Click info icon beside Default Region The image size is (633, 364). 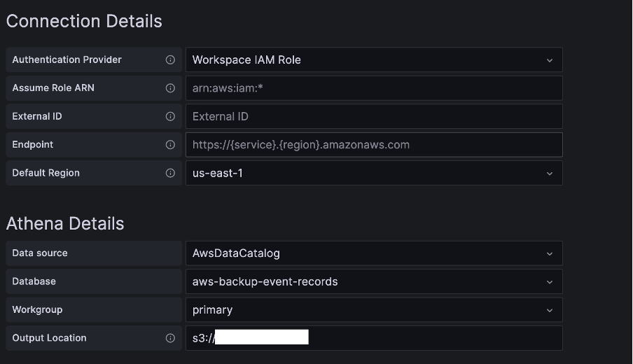pos(170,173)
